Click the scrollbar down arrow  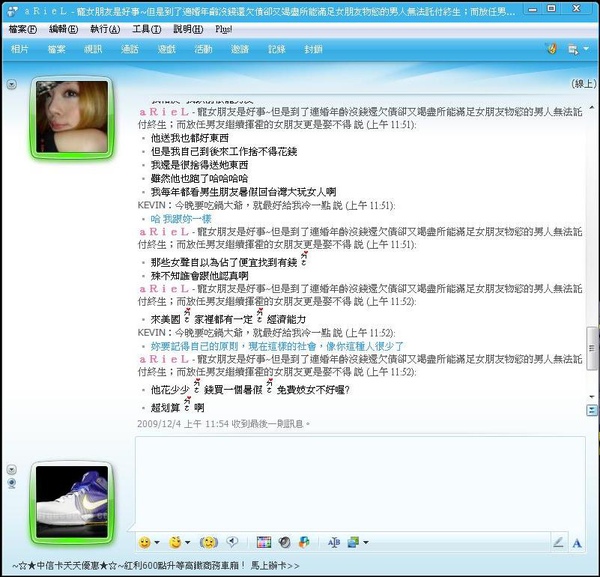coord(592,396)
